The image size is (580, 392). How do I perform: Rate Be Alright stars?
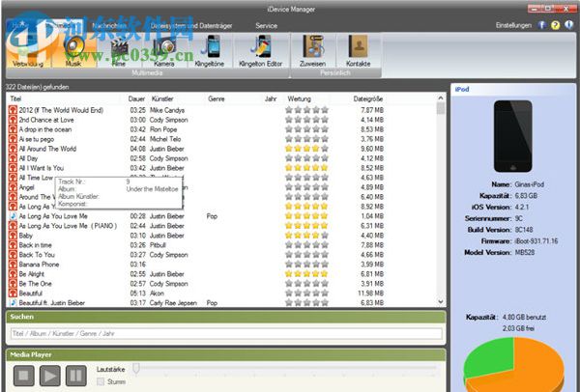pos(306,274)
